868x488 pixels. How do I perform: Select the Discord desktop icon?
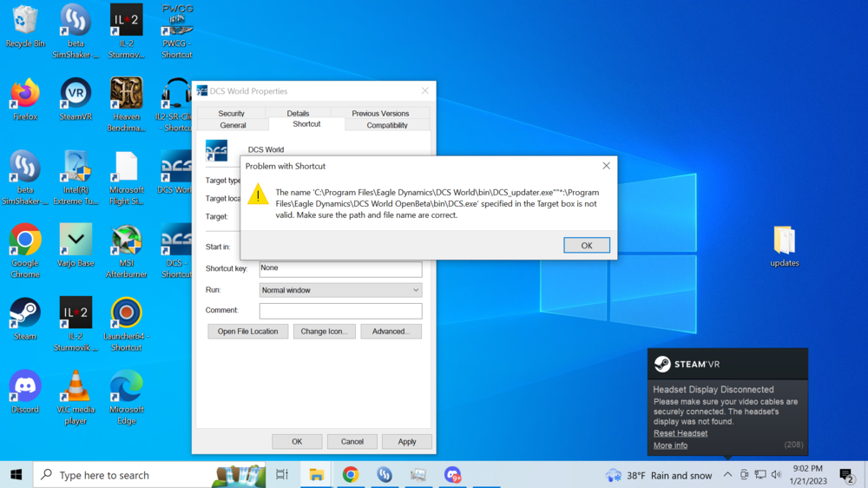click(x=25, y=392)
